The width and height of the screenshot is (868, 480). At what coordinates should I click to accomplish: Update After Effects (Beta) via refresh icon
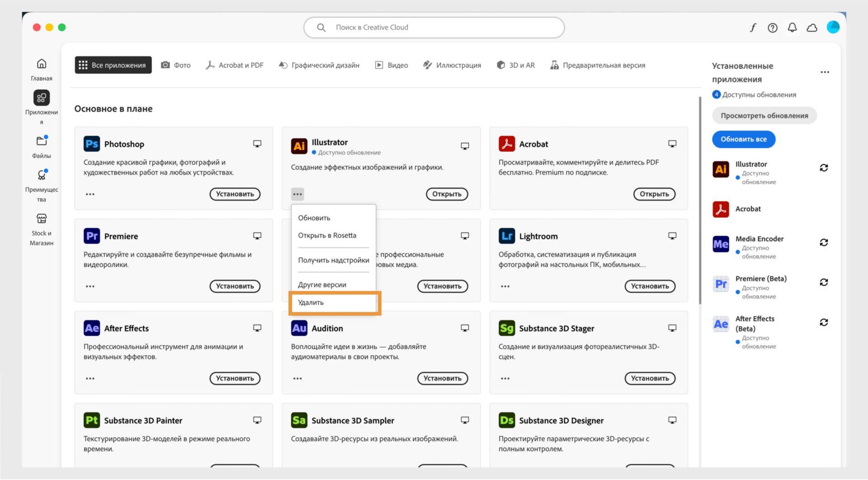(824, 322)
